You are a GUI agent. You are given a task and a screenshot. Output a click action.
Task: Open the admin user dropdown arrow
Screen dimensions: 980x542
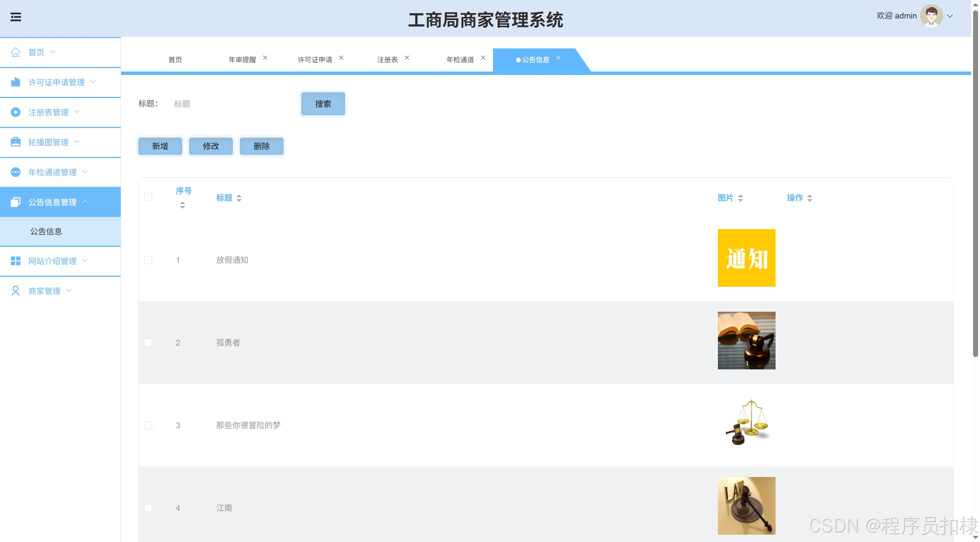(x=950, y=16)
